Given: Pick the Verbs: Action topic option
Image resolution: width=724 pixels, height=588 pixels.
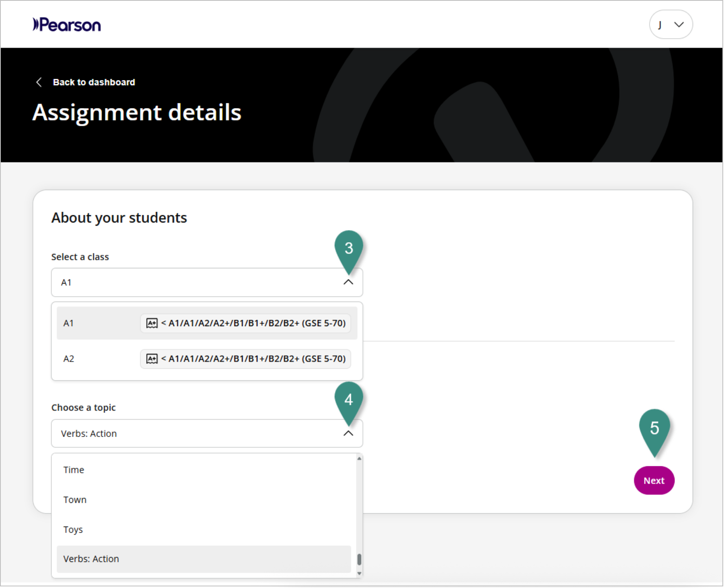Looking at the screenshot, I should click(x=91, y=559).
